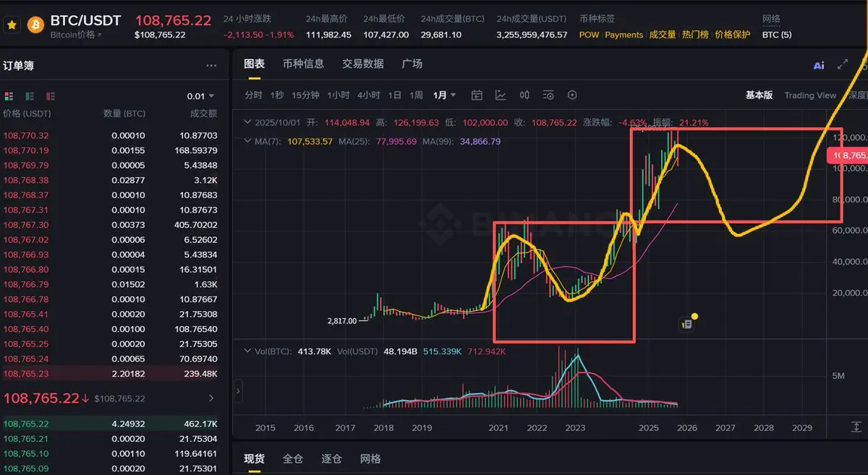Show buy orders only (green) view
Viewport: 868px width, 475px height.
(x=30, y=96)
